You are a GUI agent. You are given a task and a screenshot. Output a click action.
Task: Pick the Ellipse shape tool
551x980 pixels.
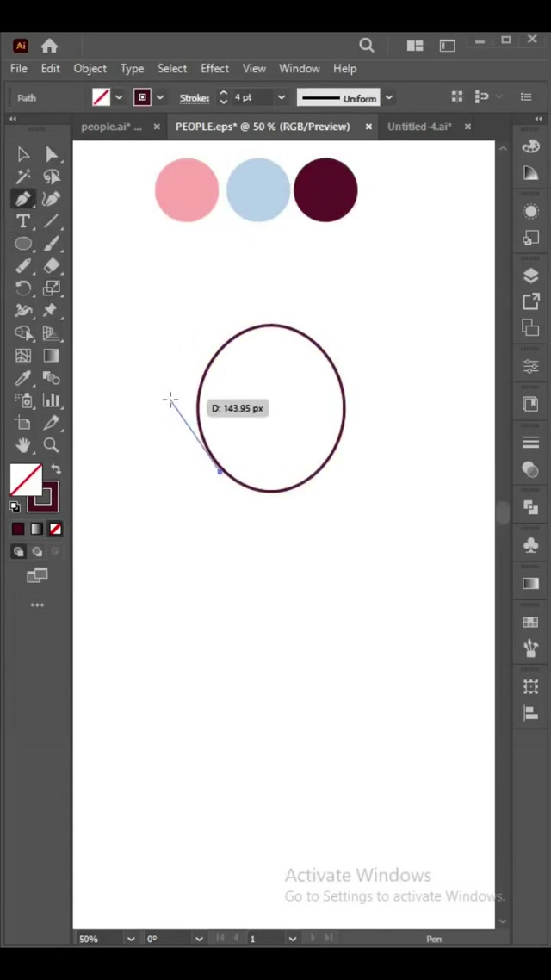23,244
